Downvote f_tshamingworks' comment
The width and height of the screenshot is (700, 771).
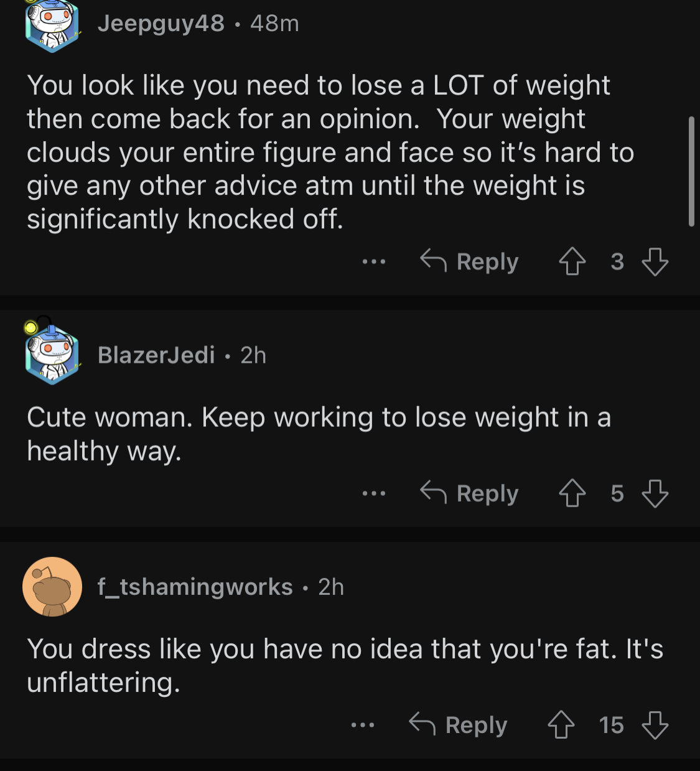[655, 725]
